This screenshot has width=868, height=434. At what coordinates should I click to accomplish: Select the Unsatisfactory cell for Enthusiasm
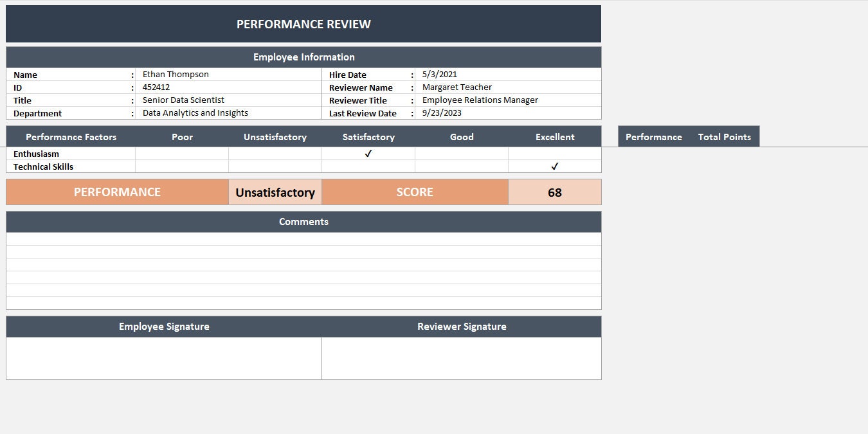click(x=275, y=153)
